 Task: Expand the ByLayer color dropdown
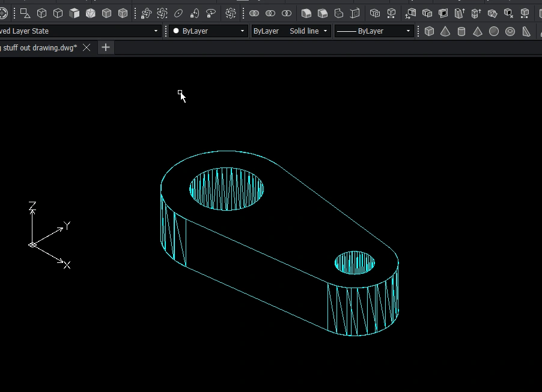tap(242, 31)
